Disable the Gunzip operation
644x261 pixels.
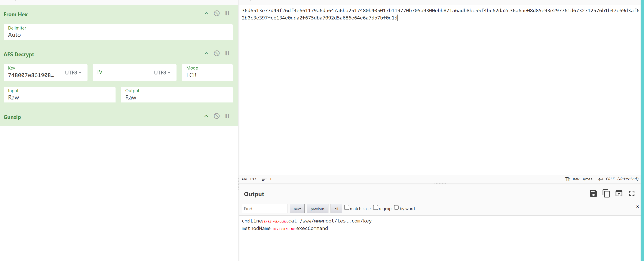pyautogui.click(x=217, y=116)
